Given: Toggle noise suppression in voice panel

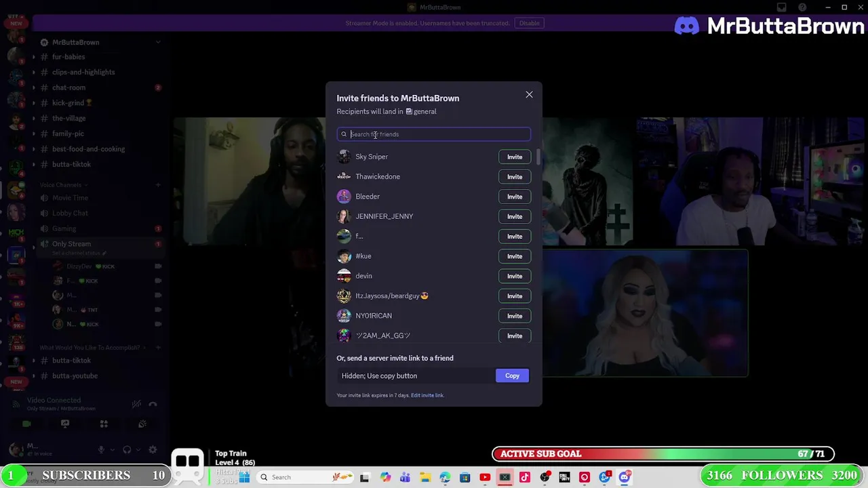Looking at the screenshot, I should (136, 404).
